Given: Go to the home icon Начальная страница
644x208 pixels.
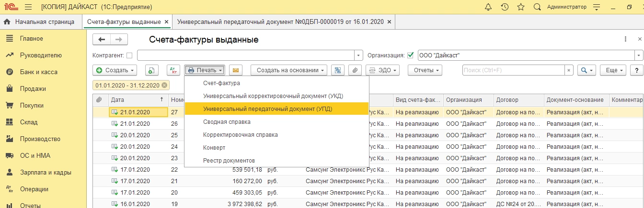Looking at the screenshot, I should [x=8, y=22].
